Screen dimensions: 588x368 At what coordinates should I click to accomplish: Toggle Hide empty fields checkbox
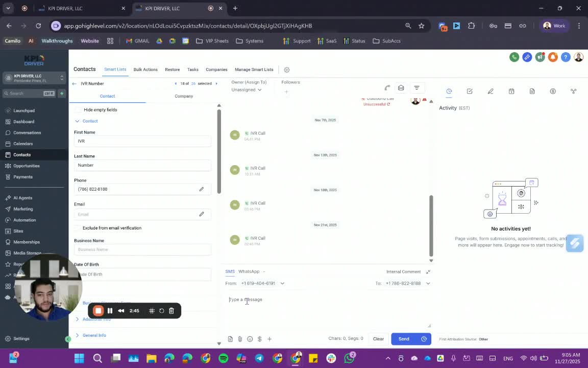coord(78,110)
